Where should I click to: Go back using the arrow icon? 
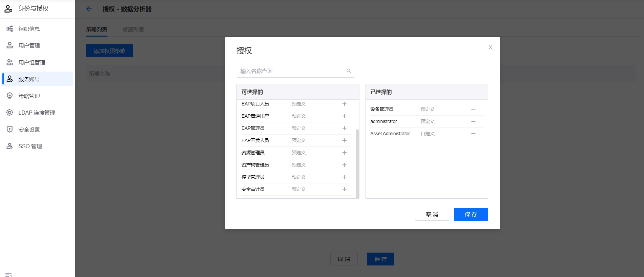click(x=89, y=9)
